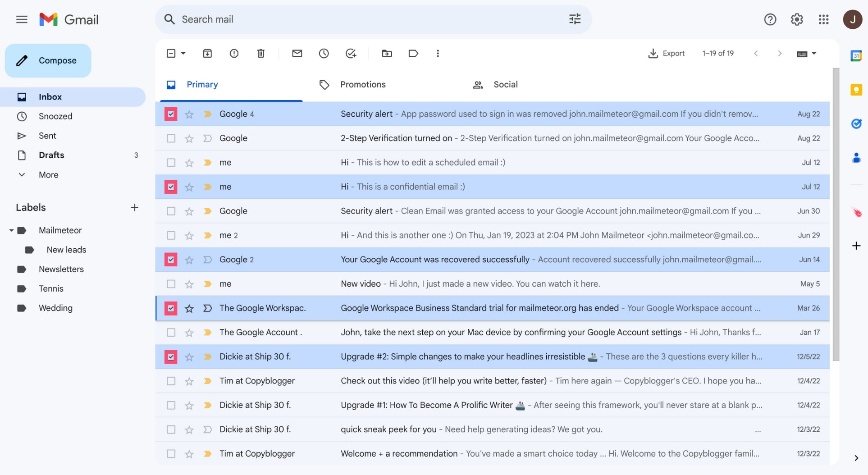Click the Search mail field
The width and height of the screenshot is (868, 475).
tap(315, 19)
